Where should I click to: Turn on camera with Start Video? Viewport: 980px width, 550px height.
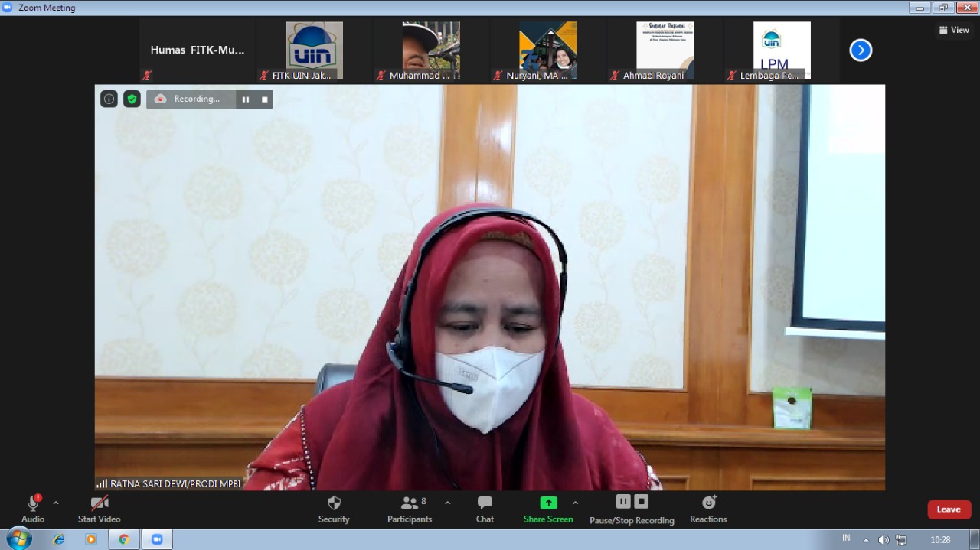(99, 509)
